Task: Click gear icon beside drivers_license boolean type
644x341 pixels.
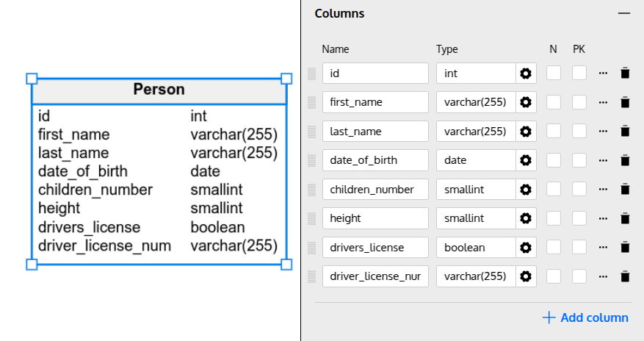Action: (526, 248)
